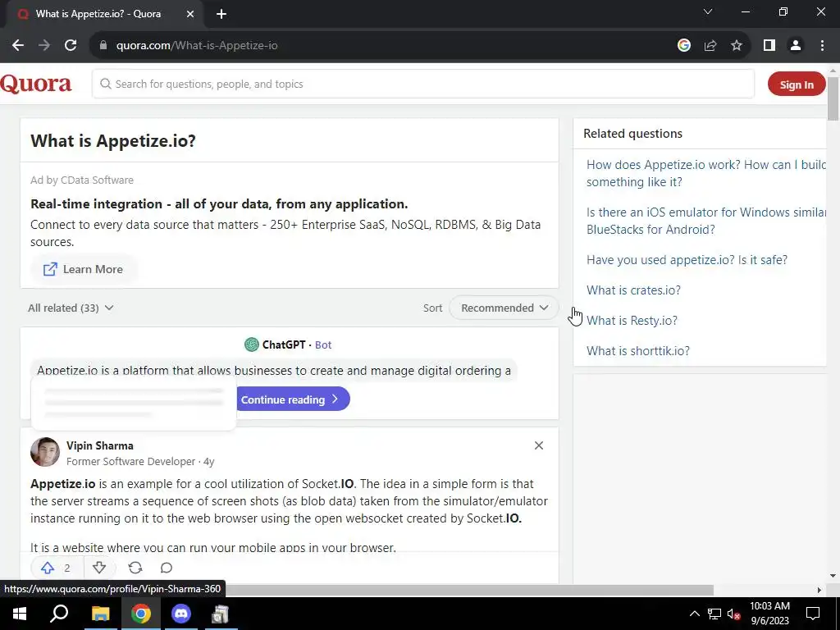The width and height of the screenshot is (840, 630).
Task: Click the ad headline 'Real-time integration'
Action: click(x=219, y=204)
